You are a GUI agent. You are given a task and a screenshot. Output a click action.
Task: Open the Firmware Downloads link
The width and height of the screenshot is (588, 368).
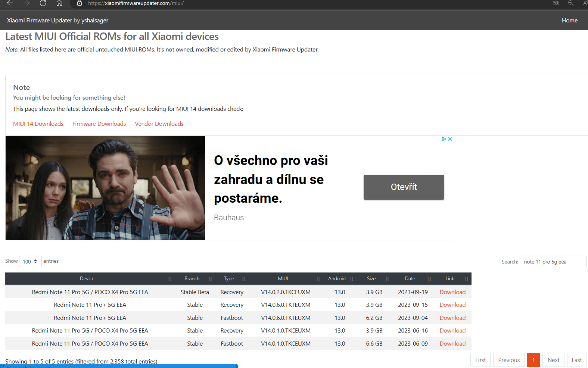[99, 124]
